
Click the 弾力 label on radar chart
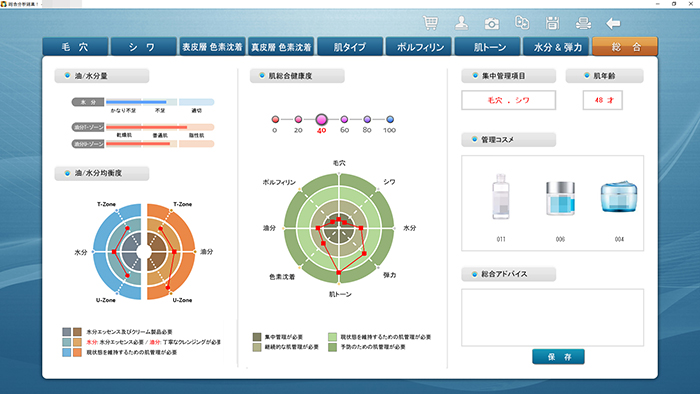click(x=389, y=275)
